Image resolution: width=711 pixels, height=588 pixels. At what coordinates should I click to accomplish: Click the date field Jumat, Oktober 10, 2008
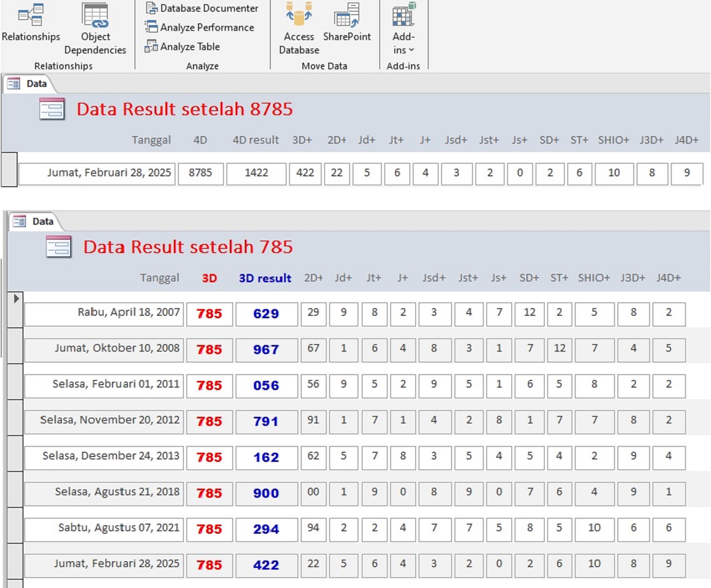point(104,350)
